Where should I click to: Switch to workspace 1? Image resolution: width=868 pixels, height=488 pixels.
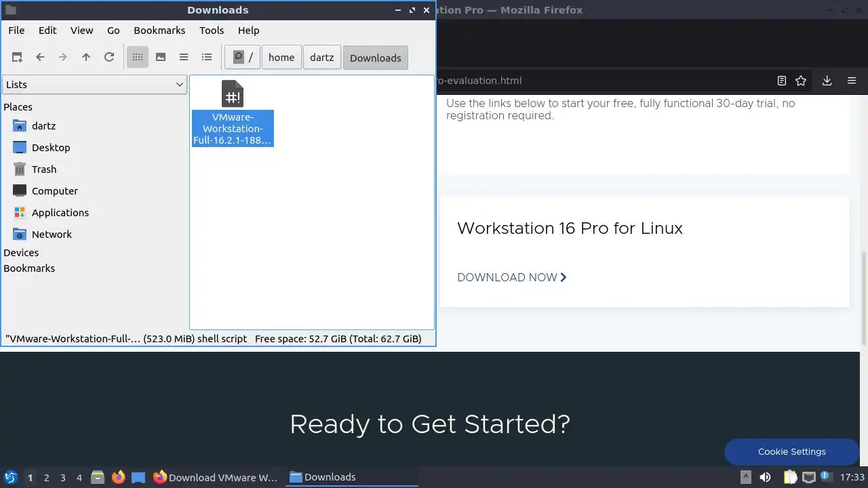[x=30, y=477]
